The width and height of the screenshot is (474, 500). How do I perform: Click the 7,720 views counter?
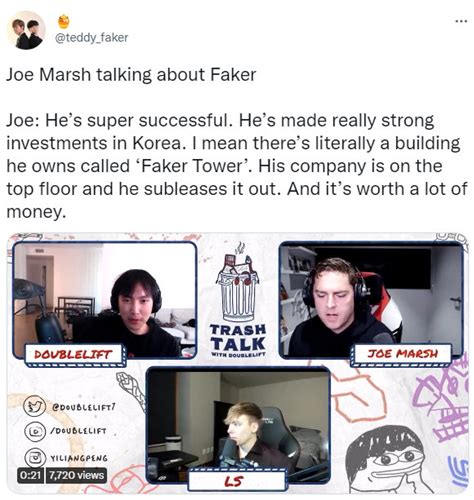click(x=76, y=475)
